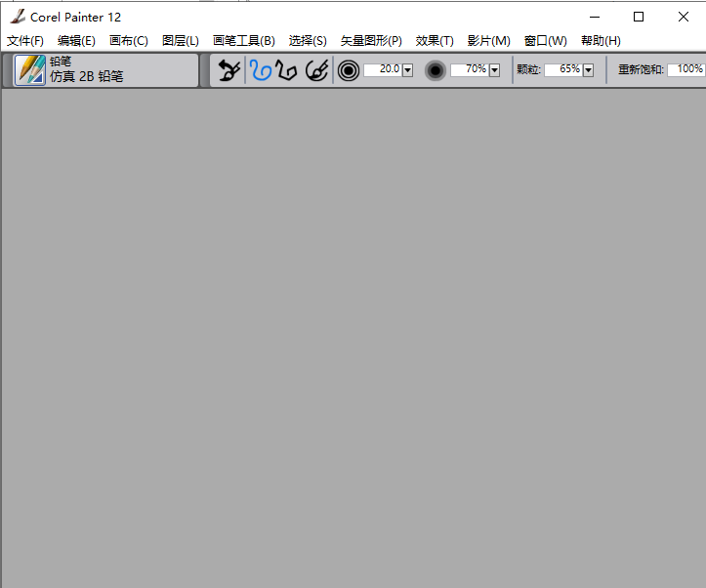Expand the opacity 70% dropdown arrow
The width and height of the screenshot is (706, 588).
click(x=494, y=70)
